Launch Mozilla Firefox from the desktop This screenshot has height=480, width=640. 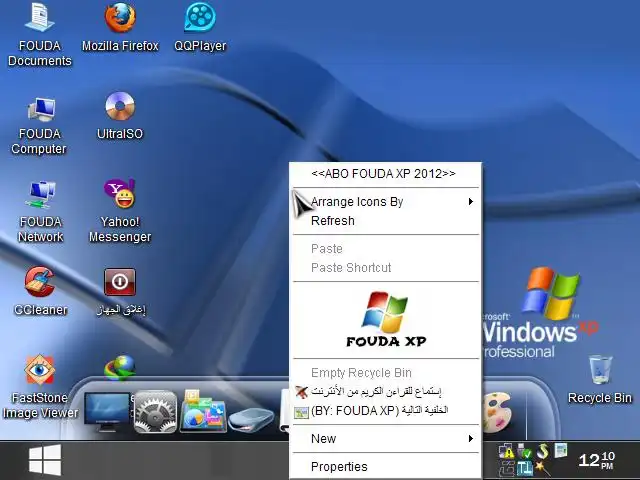[x=120, y=27]
